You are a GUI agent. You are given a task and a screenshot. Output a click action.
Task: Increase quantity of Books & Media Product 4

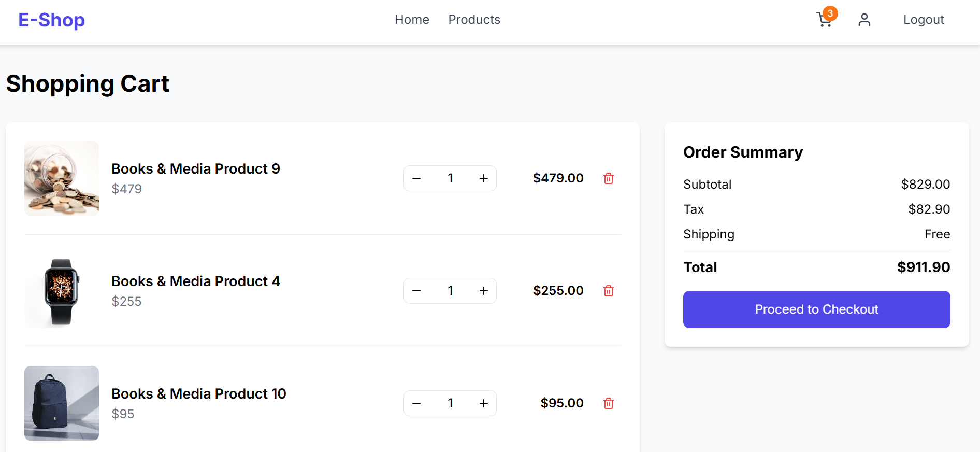tap(484, 291)
